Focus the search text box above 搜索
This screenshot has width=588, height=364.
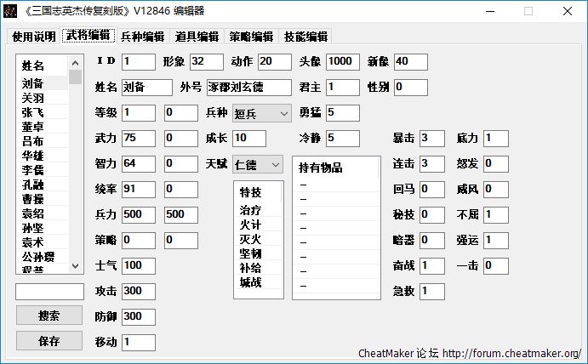click(x=49, y=292)
